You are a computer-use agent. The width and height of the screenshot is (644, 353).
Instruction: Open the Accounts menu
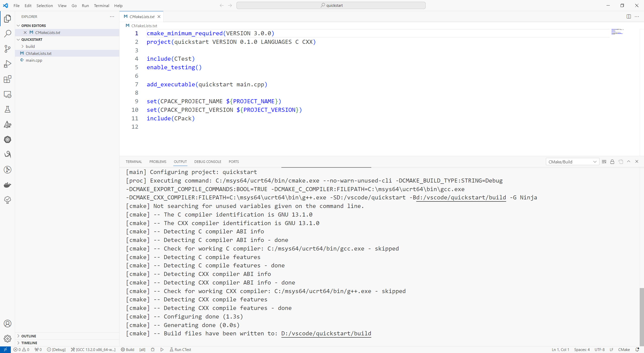coord(8,324)
